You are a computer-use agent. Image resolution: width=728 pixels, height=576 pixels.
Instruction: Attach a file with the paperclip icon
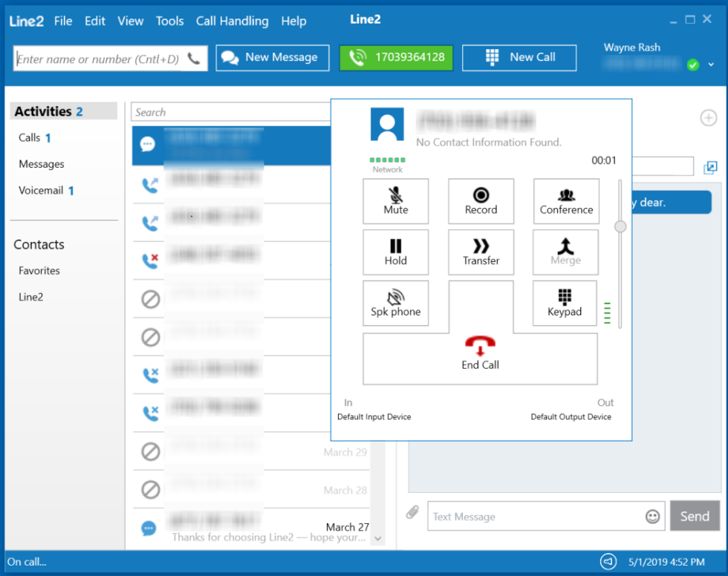[413, 513]
